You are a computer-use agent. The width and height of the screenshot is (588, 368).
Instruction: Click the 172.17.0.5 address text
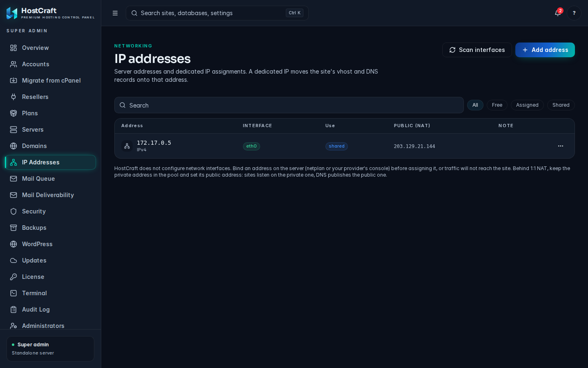point(154,143)
